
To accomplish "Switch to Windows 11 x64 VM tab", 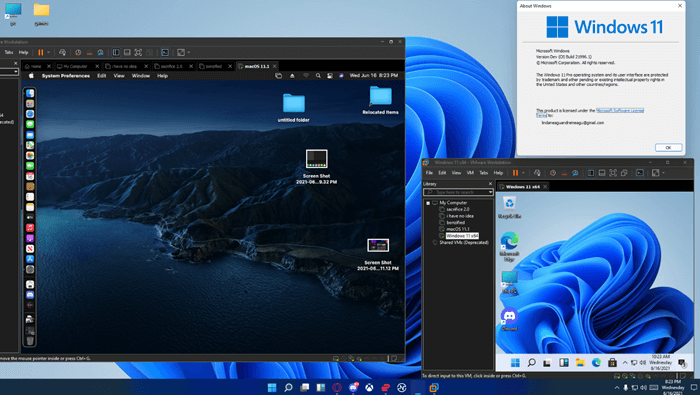I will tap(522, 187).
